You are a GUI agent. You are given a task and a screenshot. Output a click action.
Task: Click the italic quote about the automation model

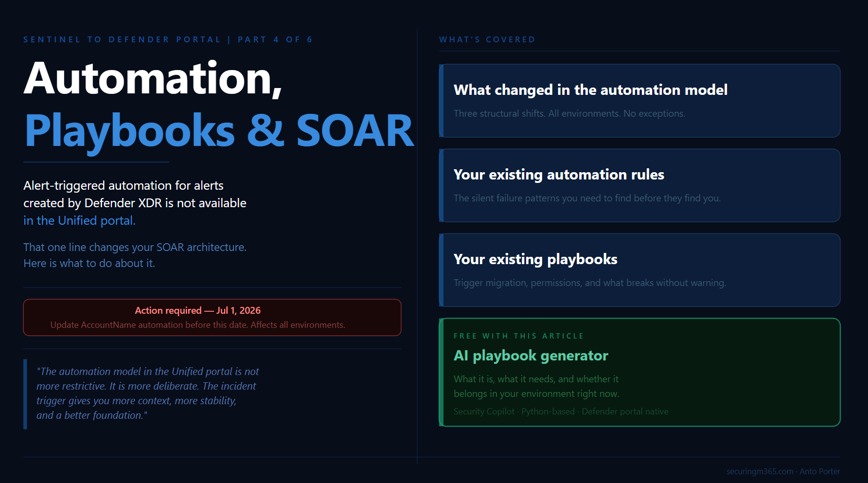click(148, 394)
